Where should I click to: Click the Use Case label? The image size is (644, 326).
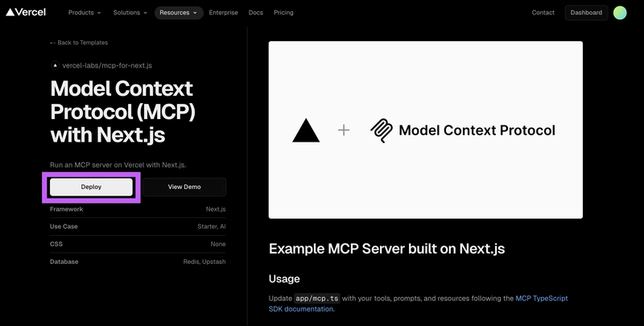[64, 226]
